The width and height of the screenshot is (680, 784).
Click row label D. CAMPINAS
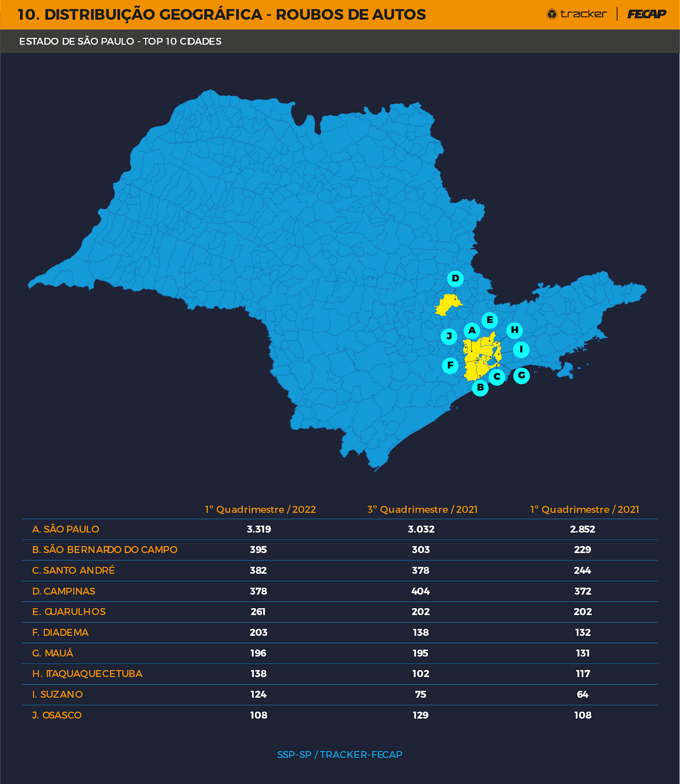point(64,591)
